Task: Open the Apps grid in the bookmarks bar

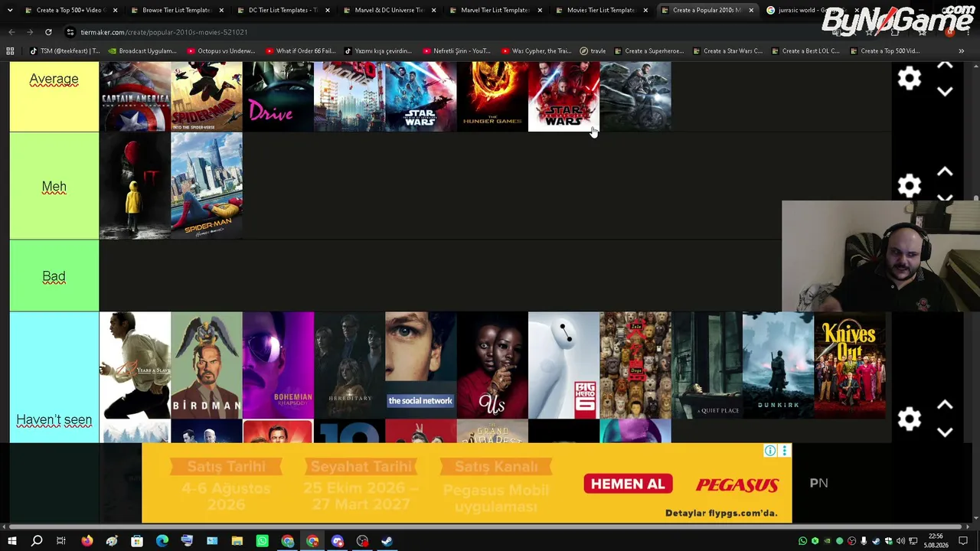Action: [x=10, y=51]
